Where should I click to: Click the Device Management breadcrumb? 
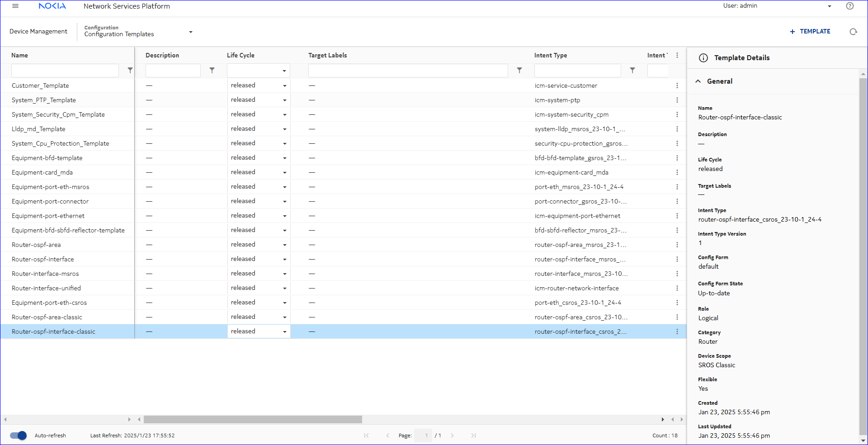pos(38,32)
